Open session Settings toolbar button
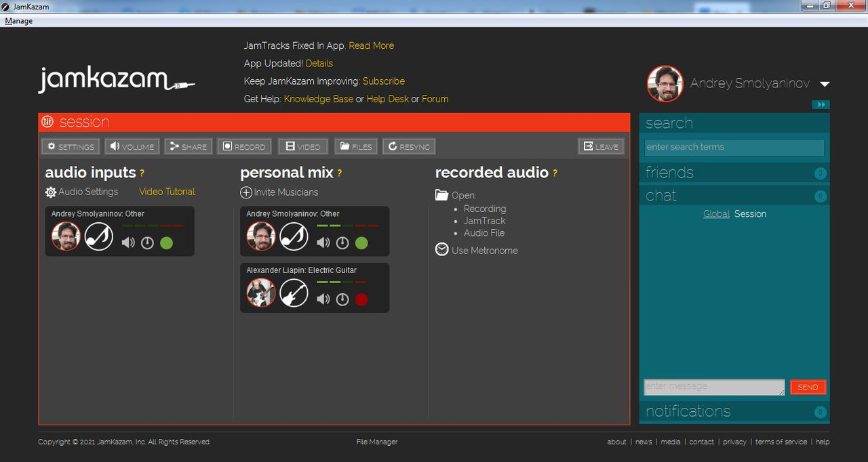Image resolution: width=868 pixels, height=462 pixels. (x=71, y=146)
